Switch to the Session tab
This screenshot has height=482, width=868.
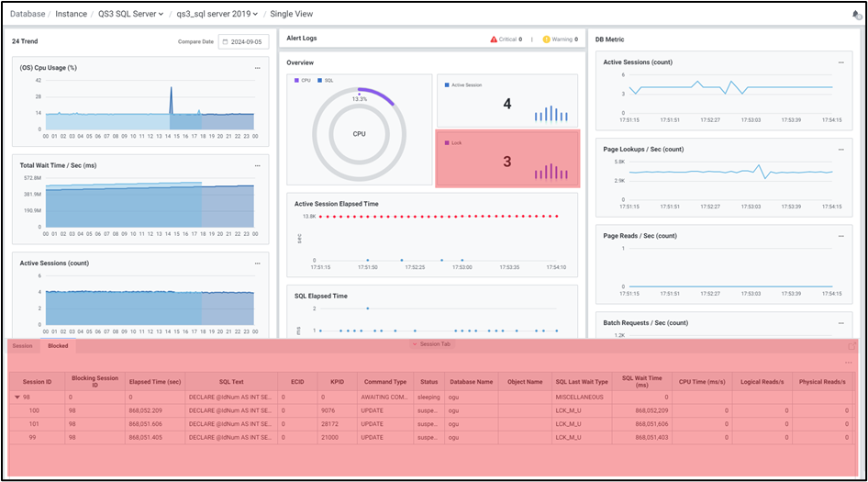pyautogui.click(x=22, y=346)
